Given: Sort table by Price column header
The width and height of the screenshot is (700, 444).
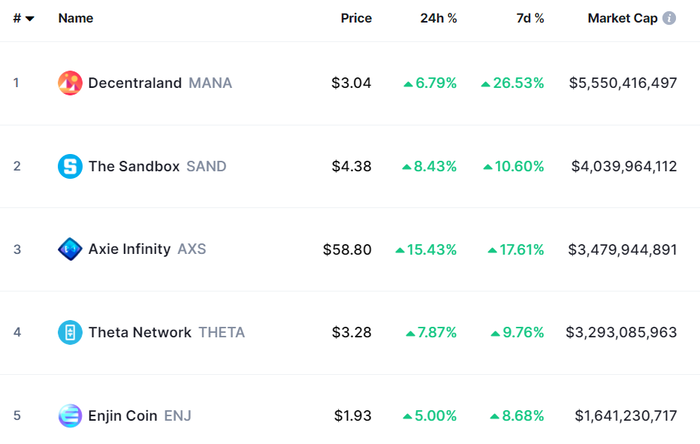Looking at the screenshot, I should tap(356, 19).
